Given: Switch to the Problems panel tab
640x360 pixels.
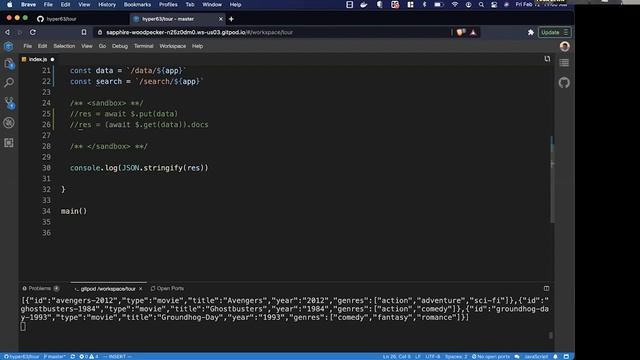Looking at the screenshot, I should 41,288.
